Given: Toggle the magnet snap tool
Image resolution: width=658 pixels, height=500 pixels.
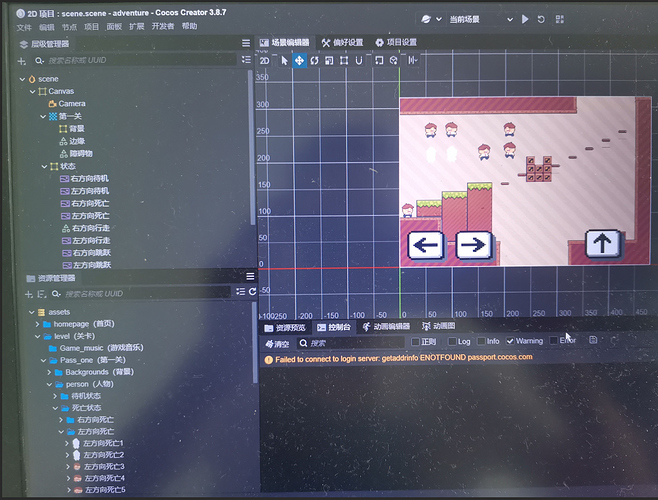Looking at the screenshot, I should point(359,60).
